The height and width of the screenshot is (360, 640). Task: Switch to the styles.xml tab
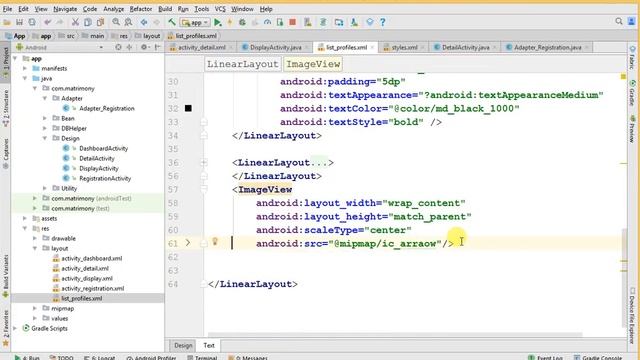tap(403, 47)
